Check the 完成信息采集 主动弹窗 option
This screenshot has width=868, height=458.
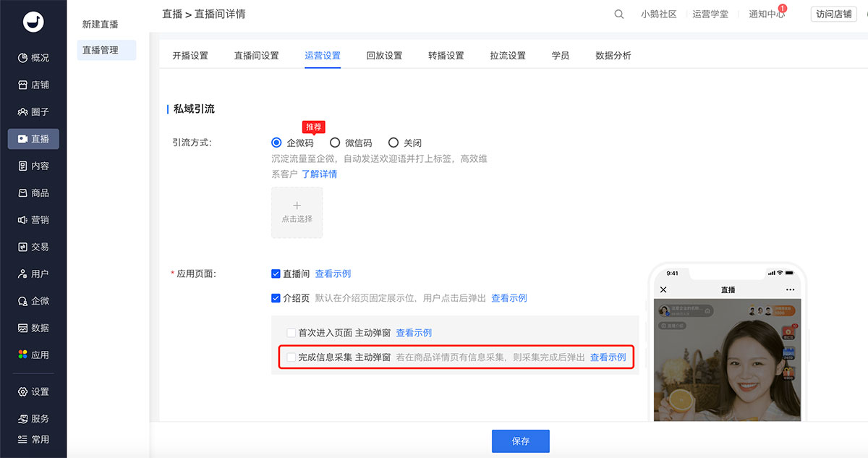(x=292, y=357)
